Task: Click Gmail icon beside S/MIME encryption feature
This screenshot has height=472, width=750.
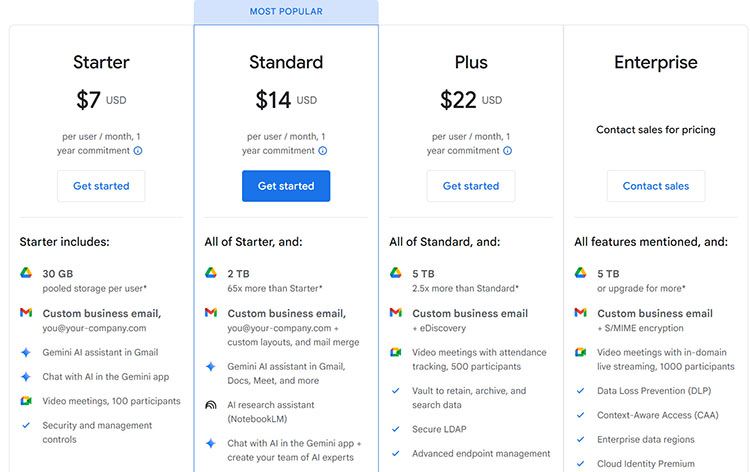Action: tap(580, 313)
